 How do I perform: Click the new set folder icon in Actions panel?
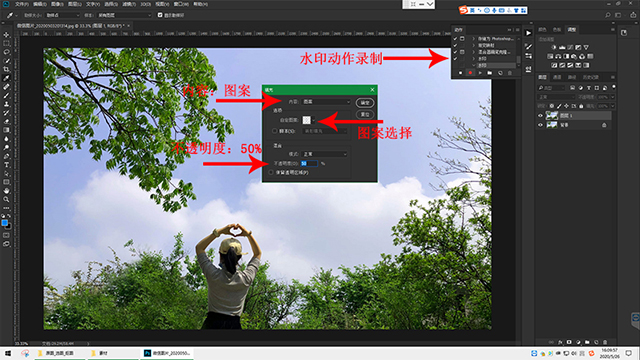(490, 73)
